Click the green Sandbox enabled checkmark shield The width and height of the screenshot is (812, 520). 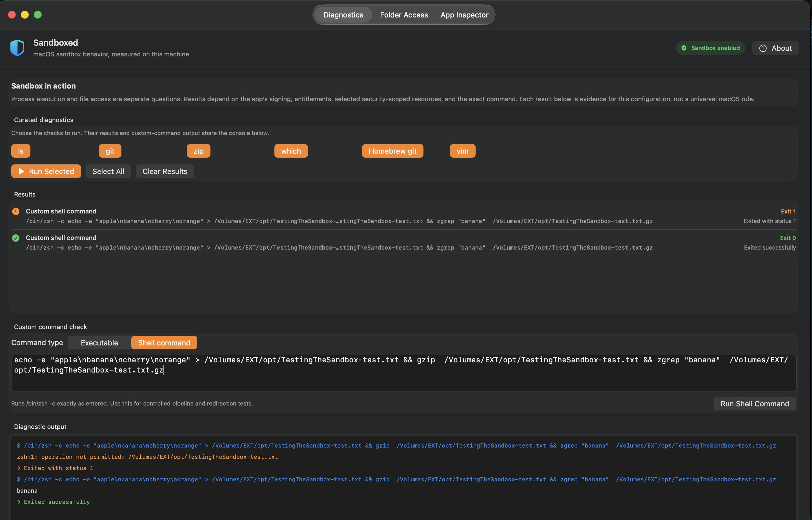[x=684, y=48]
